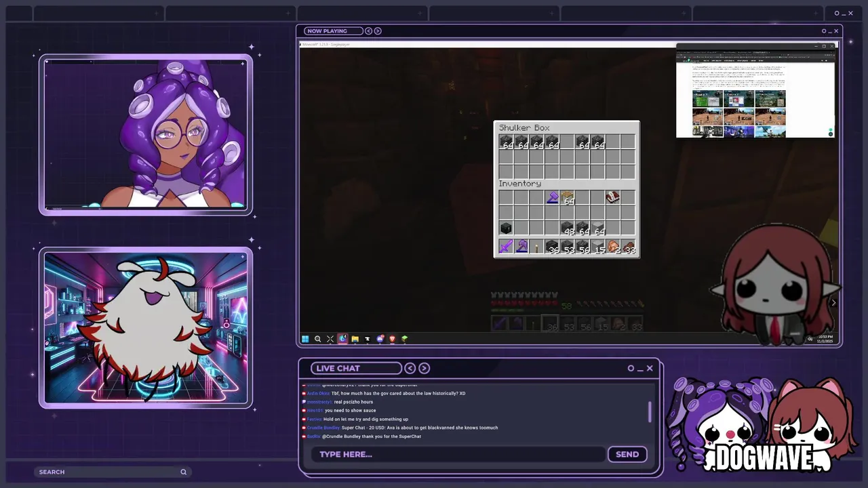The width and height of the screenshot is (868, 488).
Task: Take the smooth stone stack of 15
Action: click(597, 247)
